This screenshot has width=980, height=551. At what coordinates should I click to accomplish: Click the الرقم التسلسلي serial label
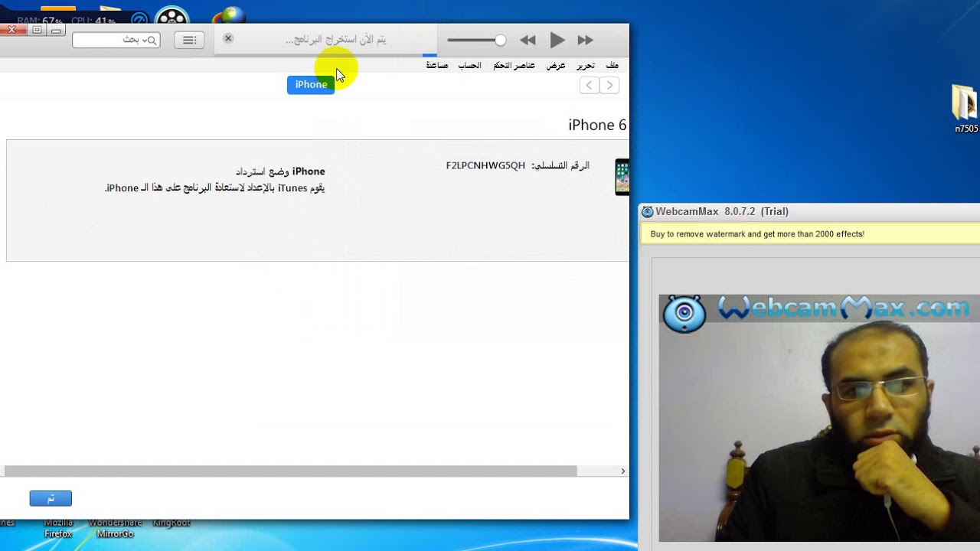[560, 165]
